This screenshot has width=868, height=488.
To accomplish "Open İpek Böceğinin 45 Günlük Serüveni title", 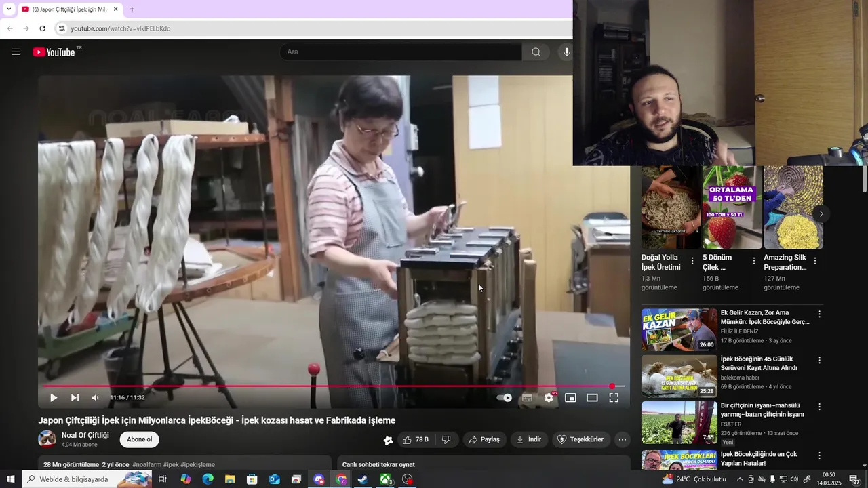I will click(x=759, y=363).
